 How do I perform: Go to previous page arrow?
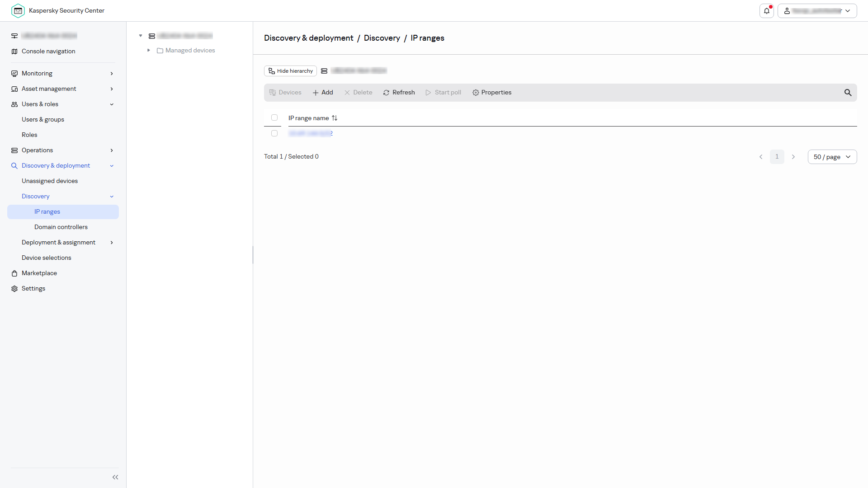761,157
